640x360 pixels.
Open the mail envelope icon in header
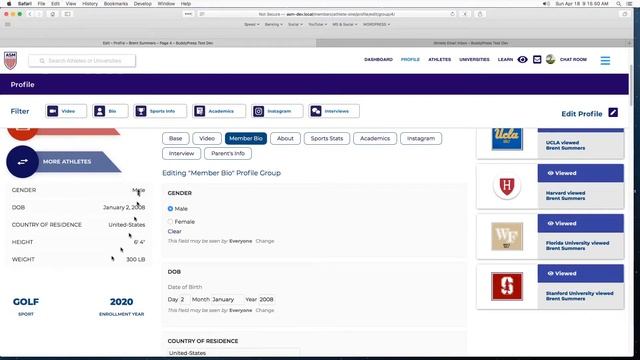point(537,60)
